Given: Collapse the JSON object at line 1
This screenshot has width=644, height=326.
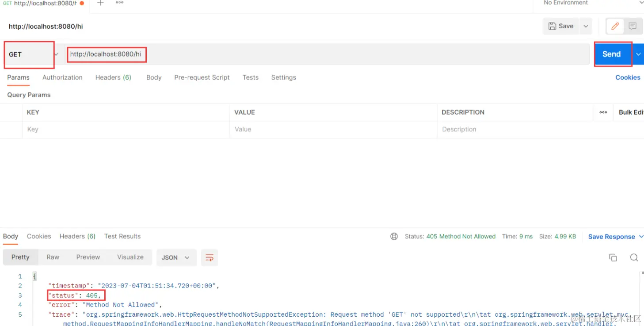Looking at the screenshot, I should pos(34,276).
